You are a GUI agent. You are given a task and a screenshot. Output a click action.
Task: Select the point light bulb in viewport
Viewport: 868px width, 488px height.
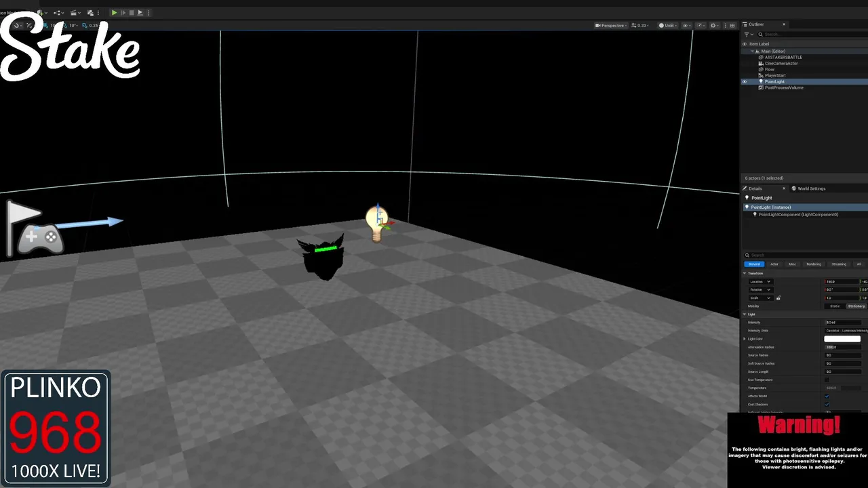point(376,222)
